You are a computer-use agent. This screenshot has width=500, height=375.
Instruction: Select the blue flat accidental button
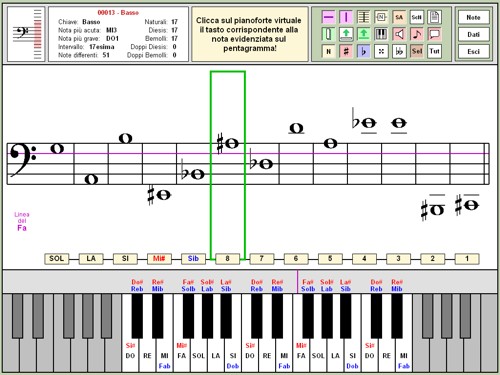[x=364, y=51]
